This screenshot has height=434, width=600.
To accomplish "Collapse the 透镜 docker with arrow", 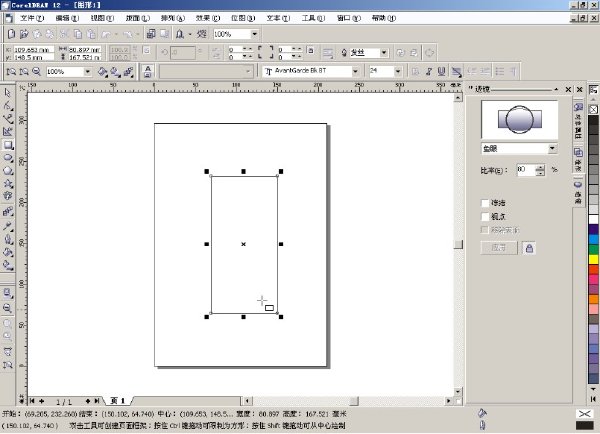I will [x=556, y=89].
